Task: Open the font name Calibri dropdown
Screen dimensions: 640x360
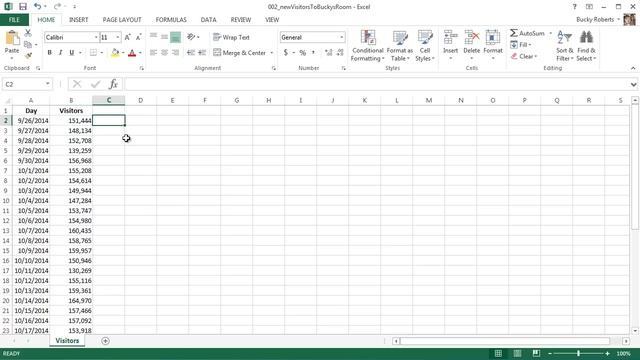Action: (x=96, y=37)
